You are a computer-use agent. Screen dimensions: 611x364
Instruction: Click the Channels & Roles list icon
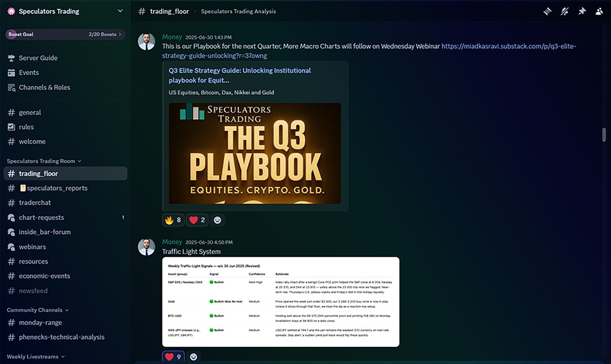(x=11, y=87)
